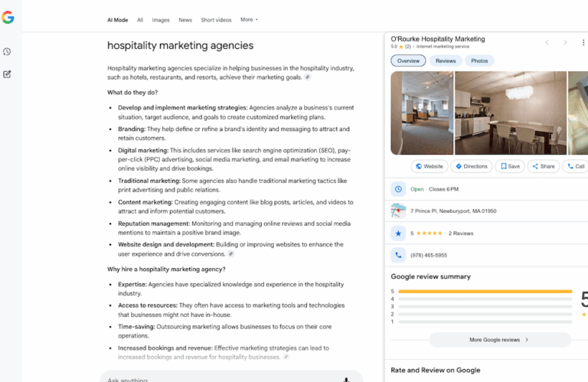Open the source link icon after 'marketing goals'
Image resolution: width=588 pixels, height=382 pixels.
(x=308, y=77)
